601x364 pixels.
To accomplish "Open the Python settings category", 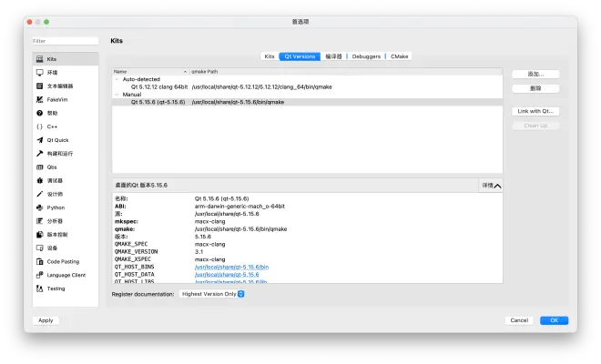I will [x=66, y=207].
